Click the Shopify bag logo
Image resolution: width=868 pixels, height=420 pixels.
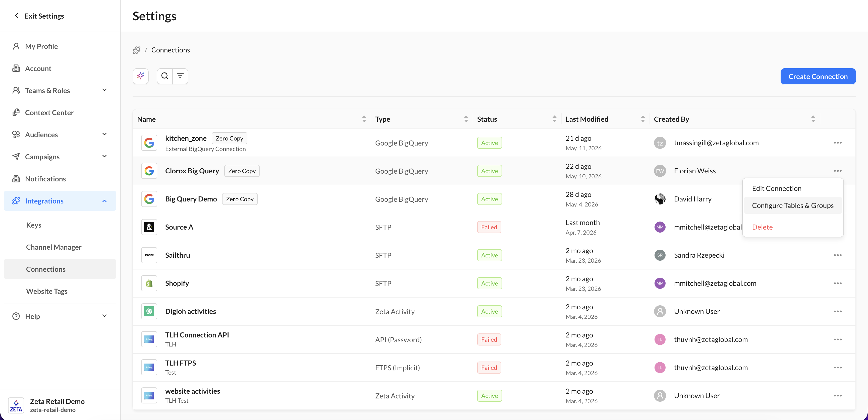coord(149,283)
